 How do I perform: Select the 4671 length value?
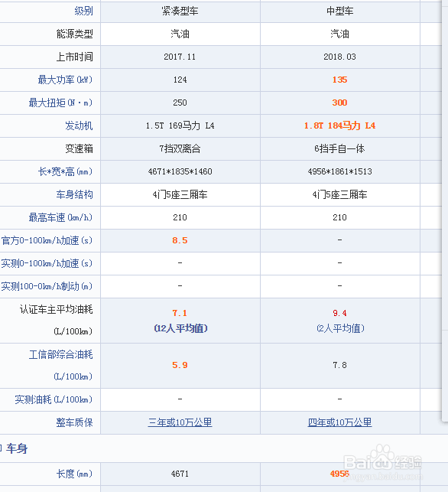180,474
